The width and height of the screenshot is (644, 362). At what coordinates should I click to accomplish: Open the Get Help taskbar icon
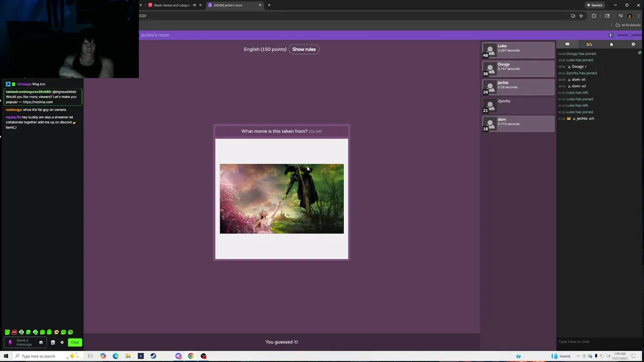click(518, 356)
